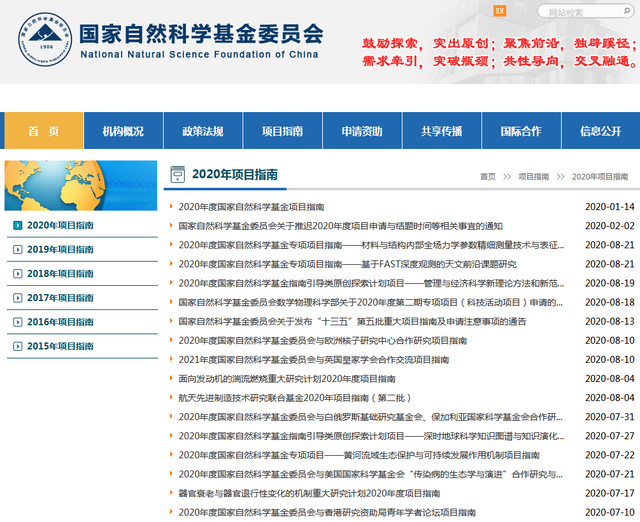
Task: Click arrow icon beside 2015年项目指南
Action: [x=18, y=346]
